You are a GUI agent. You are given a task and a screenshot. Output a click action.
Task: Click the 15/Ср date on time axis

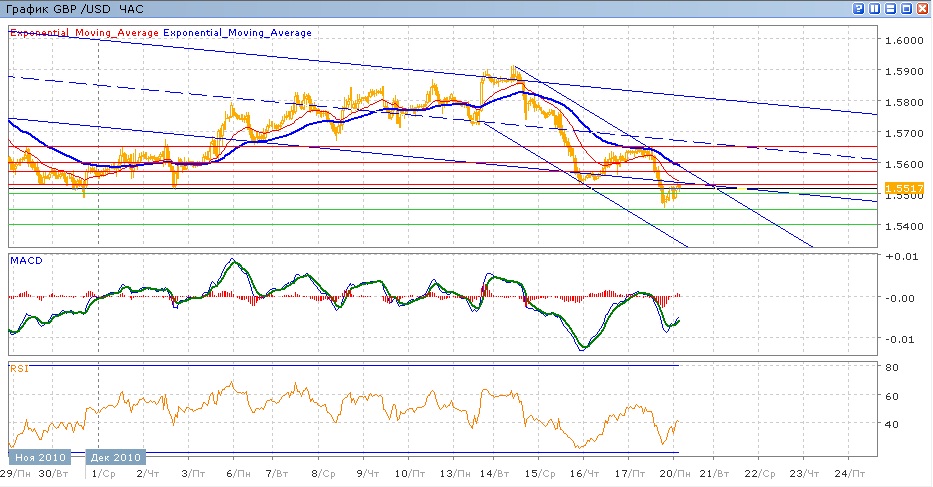click(x=540, y=472)
